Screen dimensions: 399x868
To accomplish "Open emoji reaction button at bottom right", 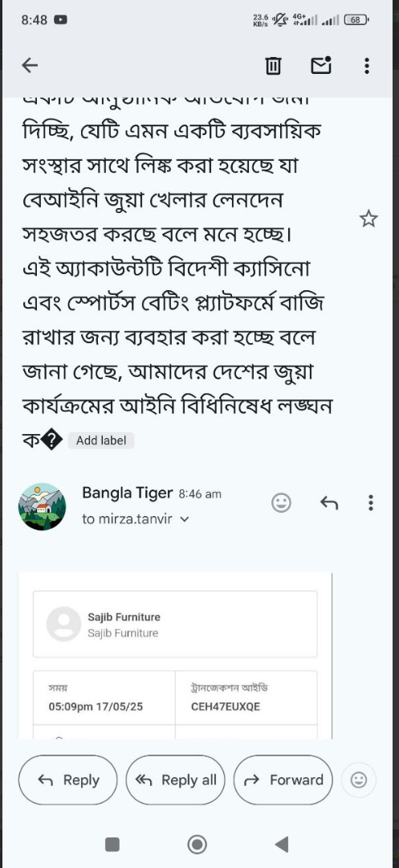I will (359, 780).
